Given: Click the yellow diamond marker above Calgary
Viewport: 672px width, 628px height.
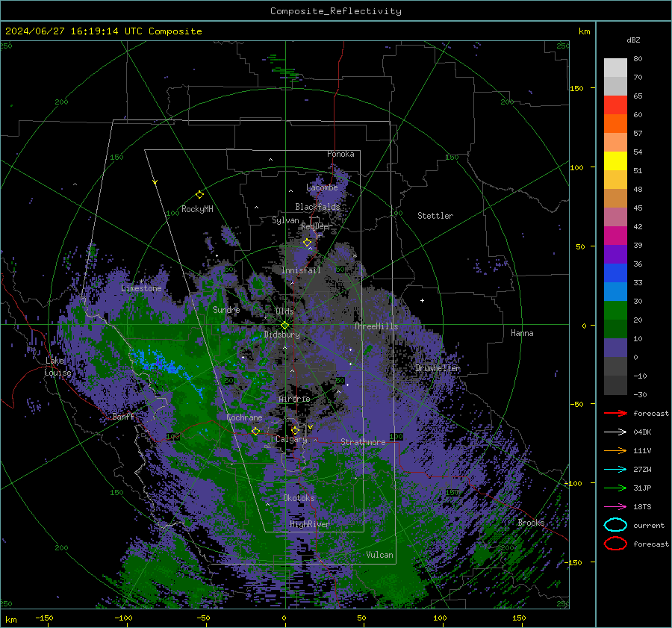Looking at the screenshot, I should [x=295, y=430].
